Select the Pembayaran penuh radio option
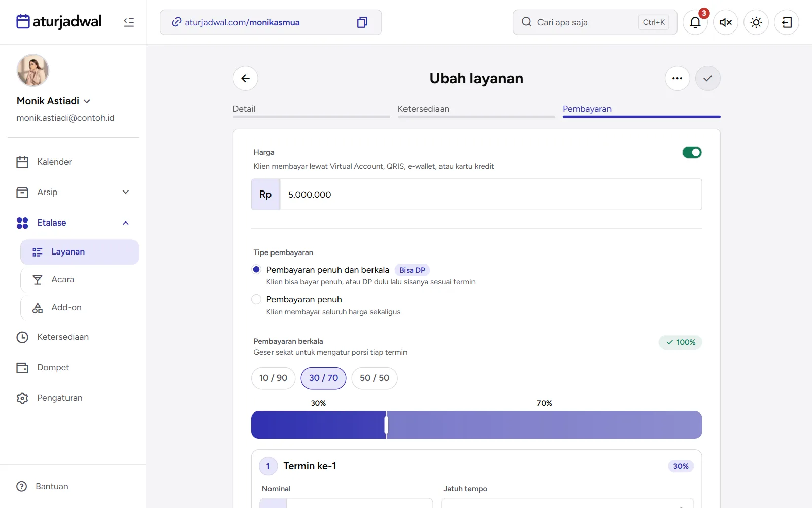812x508 pixels. click(x=256, y=299)
